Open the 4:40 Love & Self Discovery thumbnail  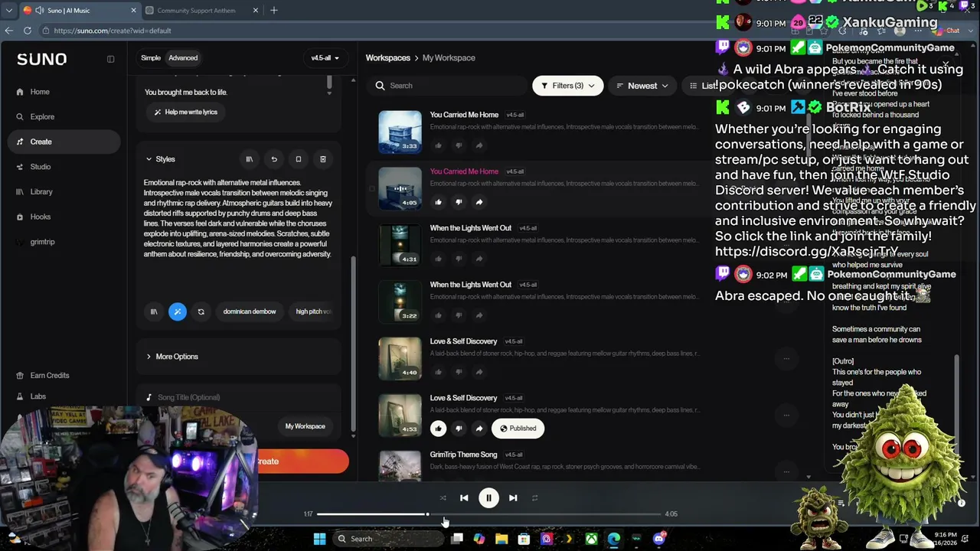coord(400,358)
